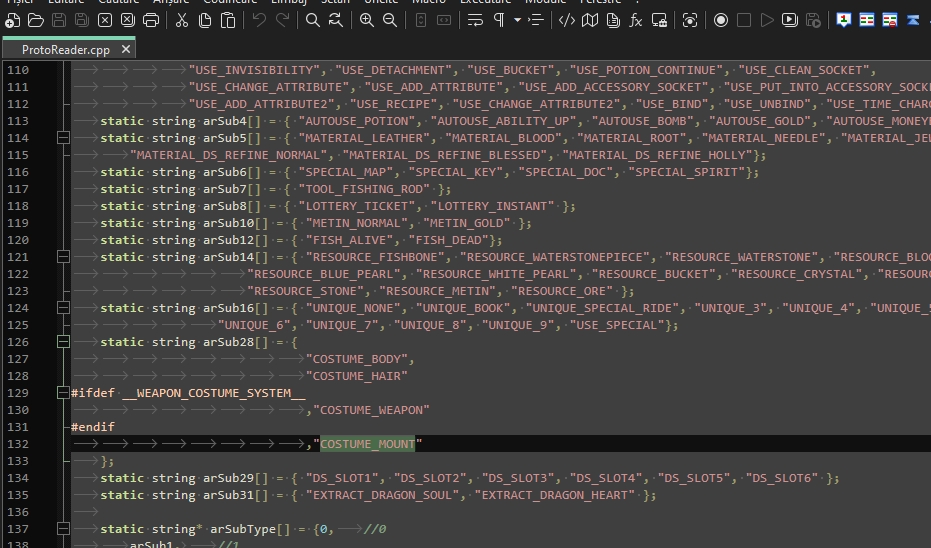Toggle file monitoring eye icon
Screen dimensions: 931x548
point(689,21)
